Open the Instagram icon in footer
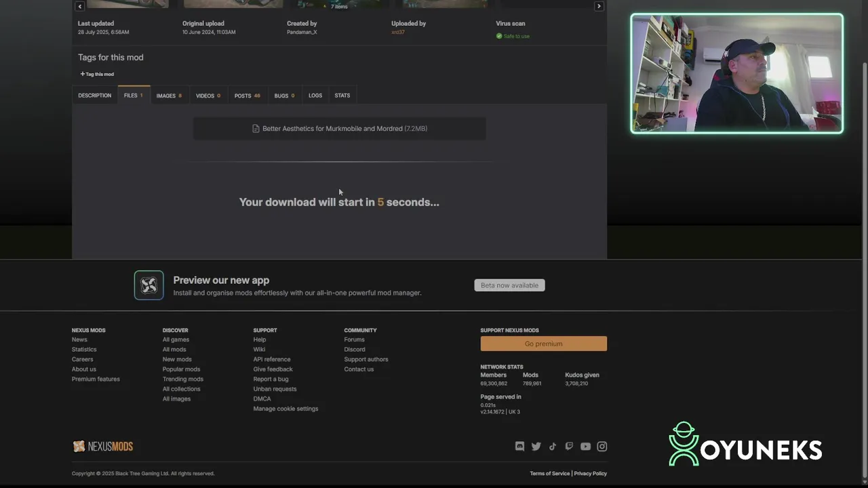Screen dimensions: 868x488 602,446
